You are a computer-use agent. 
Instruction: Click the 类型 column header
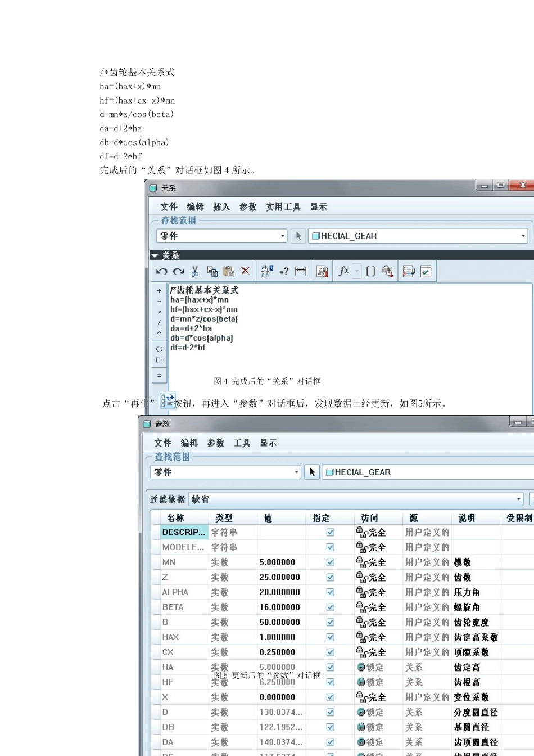tap(233, 517)
